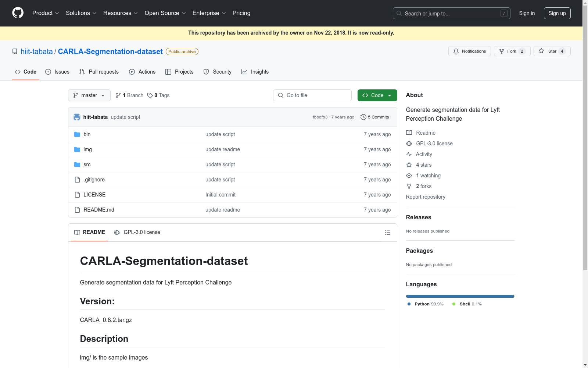Open the GitHub homepage logo

tap(18, 13)
